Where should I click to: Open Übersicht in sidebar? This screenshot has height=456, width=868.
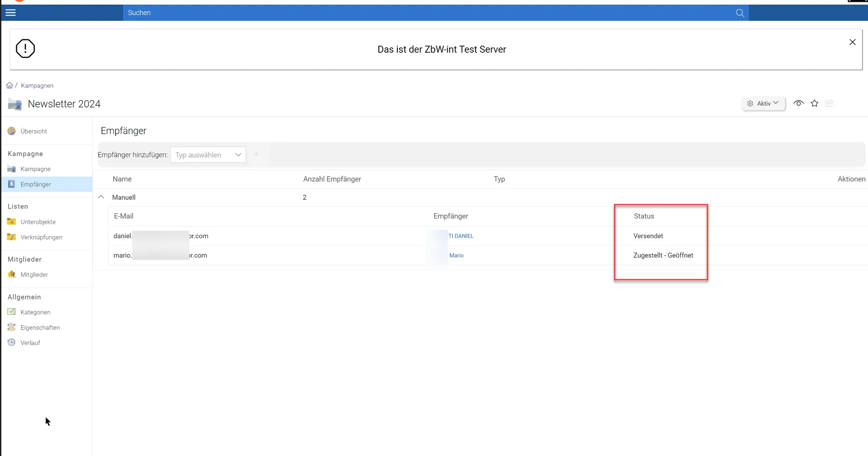34,132
